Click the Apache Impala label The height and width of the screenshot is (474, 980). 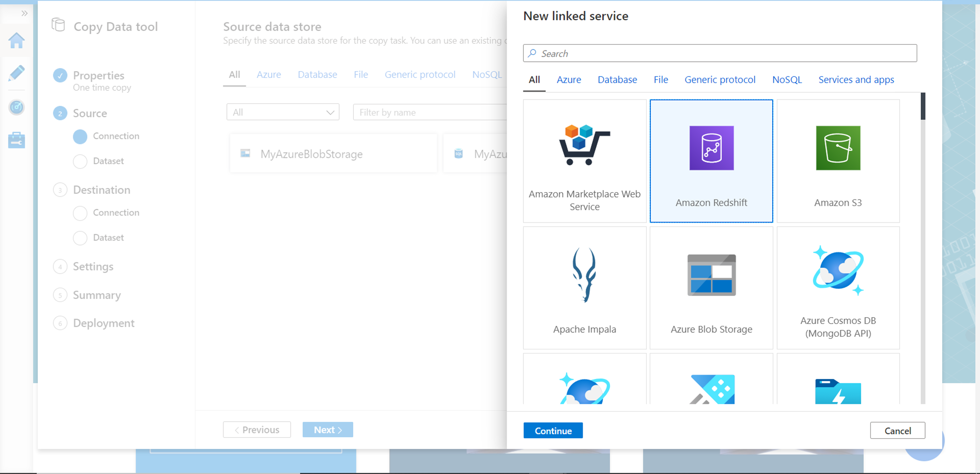tap(585, 329)
